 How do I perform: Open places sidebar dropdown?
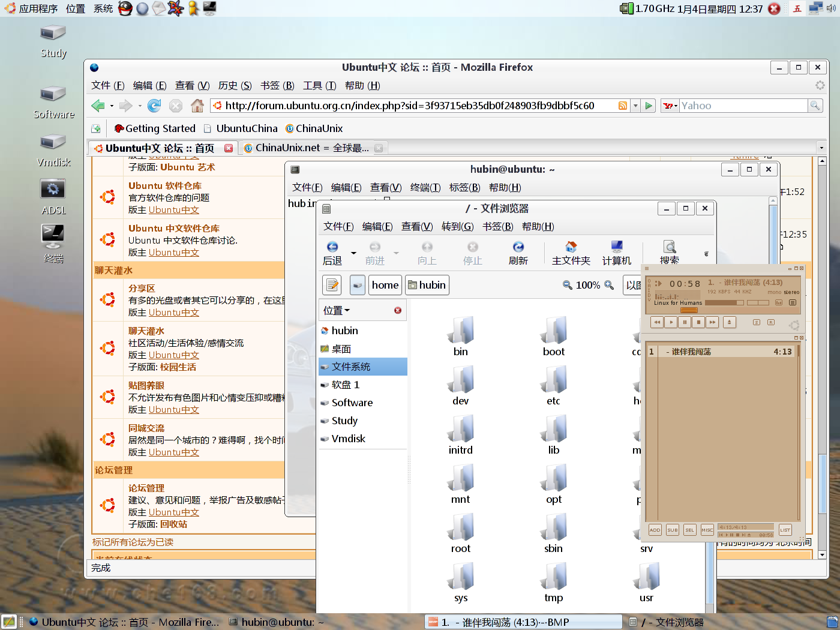[x=337, y=310]
